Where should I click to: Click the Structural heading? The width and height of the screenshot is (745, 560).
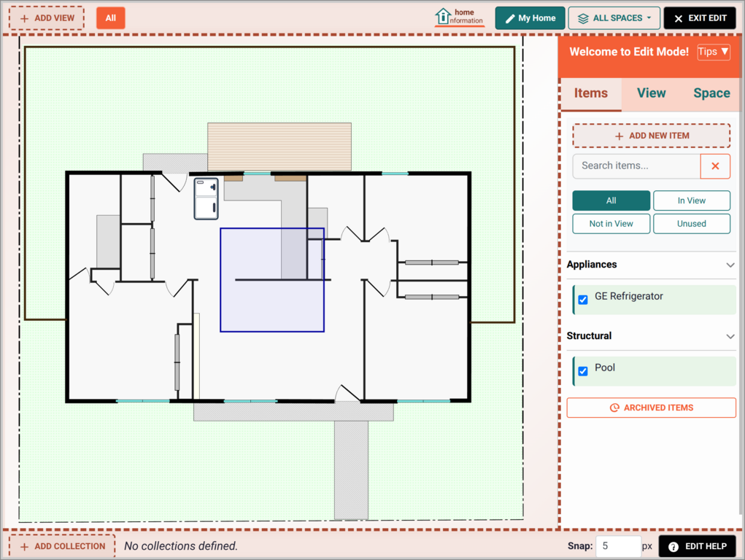click(x=589, y=336)
